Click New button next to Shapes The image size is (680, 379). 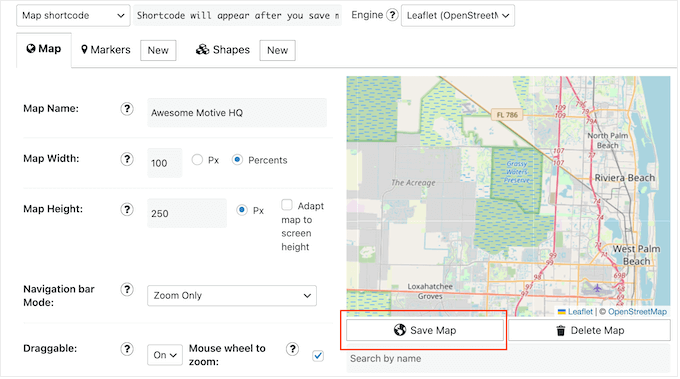click(277, 50)
